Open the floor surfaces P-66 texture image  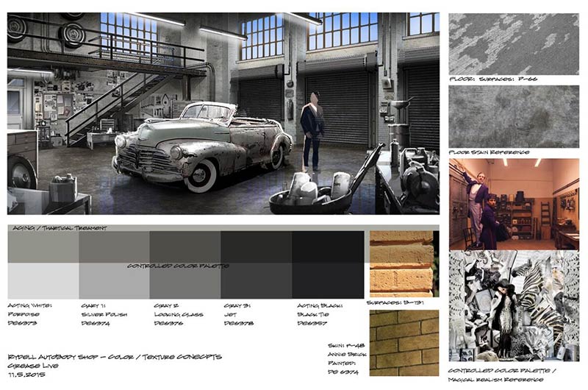tap(514, 44)
